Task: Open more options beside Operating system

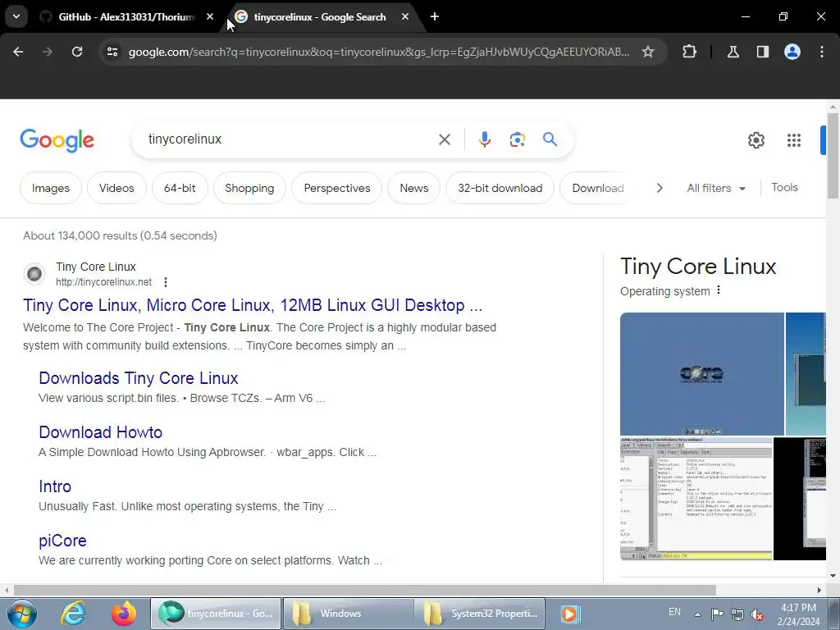Action: (719, 290)
